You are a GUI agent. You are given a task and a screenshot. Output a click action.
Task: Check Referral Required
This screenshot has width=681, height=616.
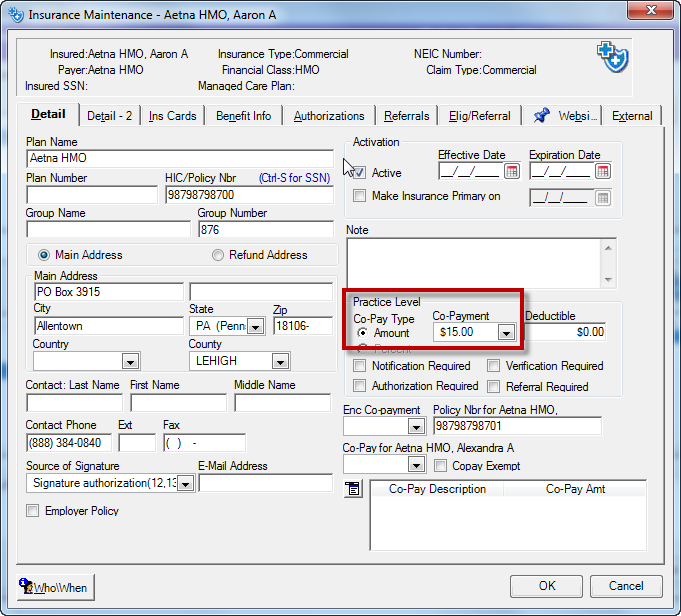(493, 386)
